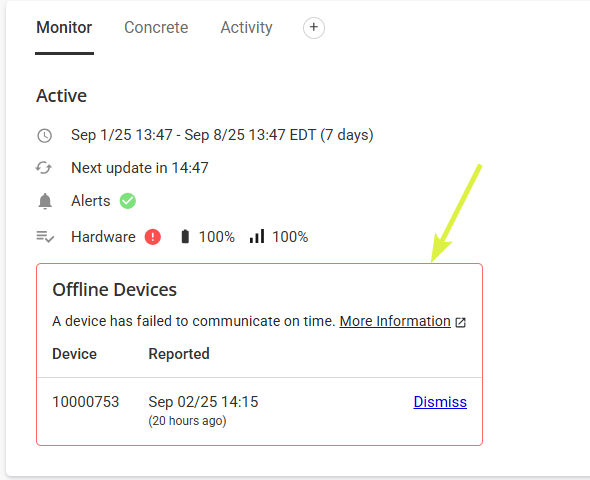Open the Activity tab
Image resolution: width=590 pixels, height=480 pixels.
(x=246, y=27)
